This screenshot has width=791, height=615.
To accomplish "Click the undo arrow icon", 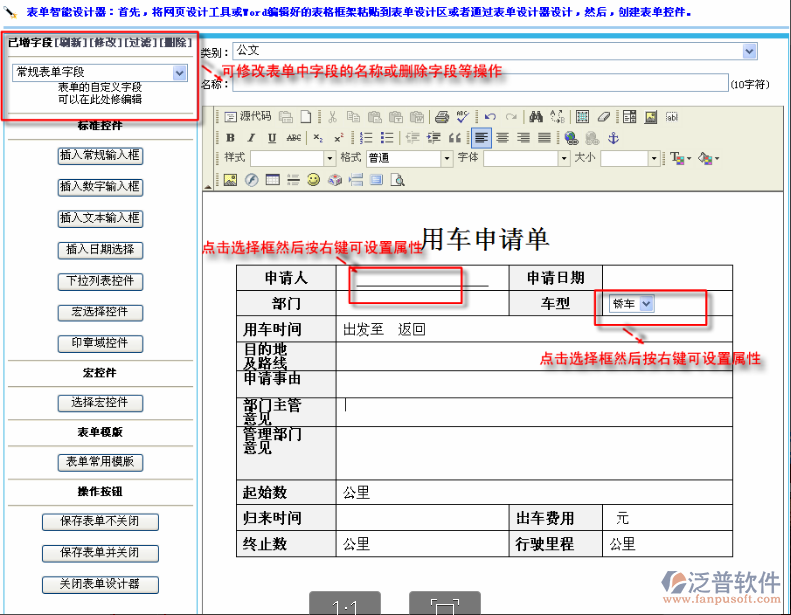I will 491,117.
